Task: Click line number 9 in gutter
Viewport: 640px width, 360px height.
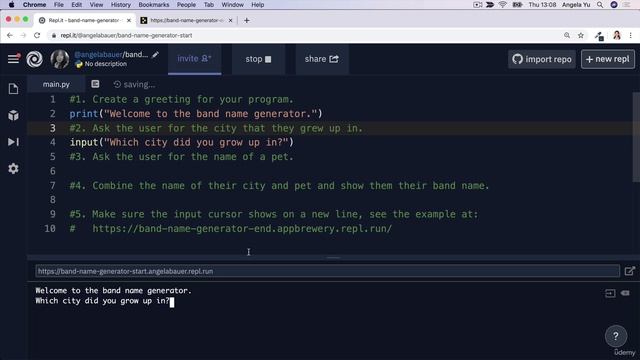Action: (x=53, y=214)
